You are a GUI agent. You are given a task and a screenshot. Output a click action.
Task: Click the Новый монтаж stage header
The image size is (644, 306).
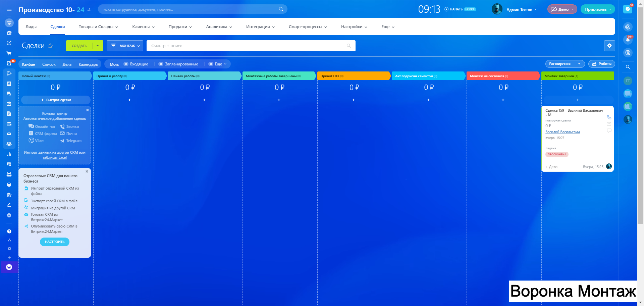coord(55,76)
